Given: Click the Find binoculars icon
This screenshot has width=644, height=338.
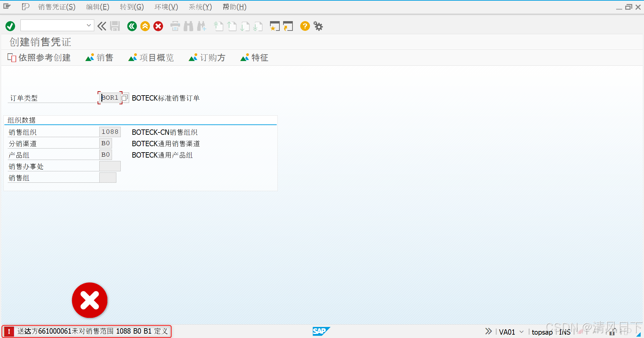Looking at the screenshot, I should click(189, 26).
